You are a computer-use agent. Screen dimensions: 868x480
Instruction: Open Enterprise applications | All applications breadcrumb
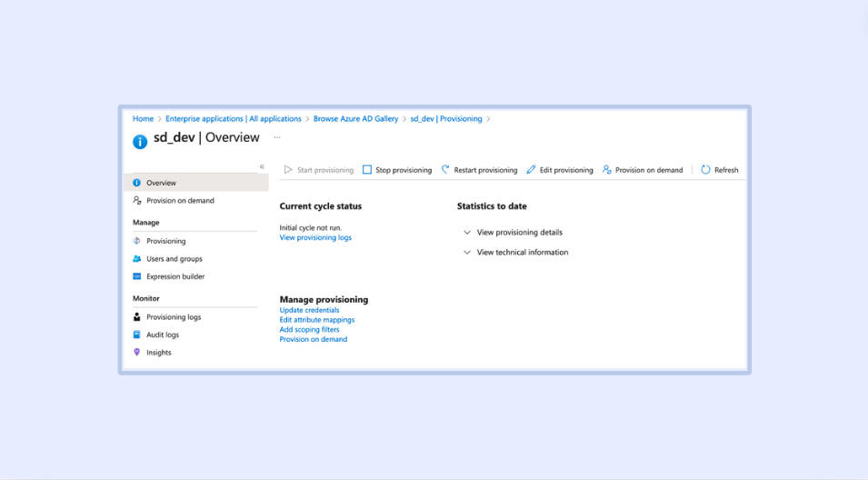[x=233, y=118]
